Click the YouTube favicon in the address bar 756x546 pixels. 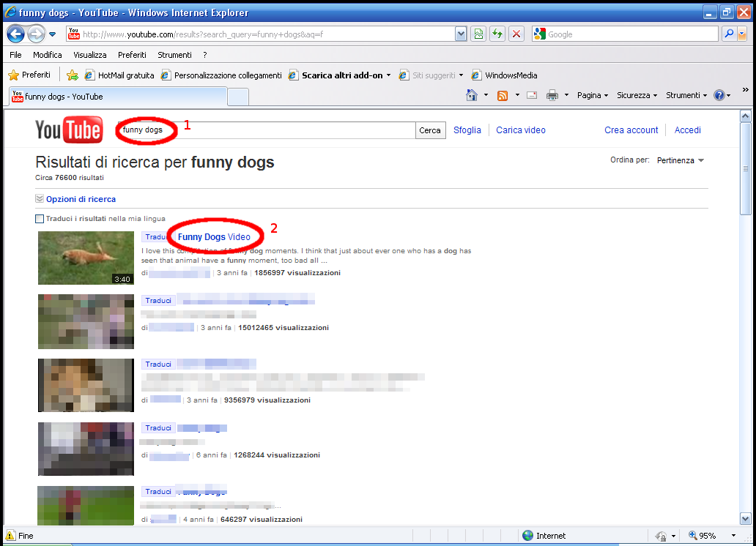(74, 34)
